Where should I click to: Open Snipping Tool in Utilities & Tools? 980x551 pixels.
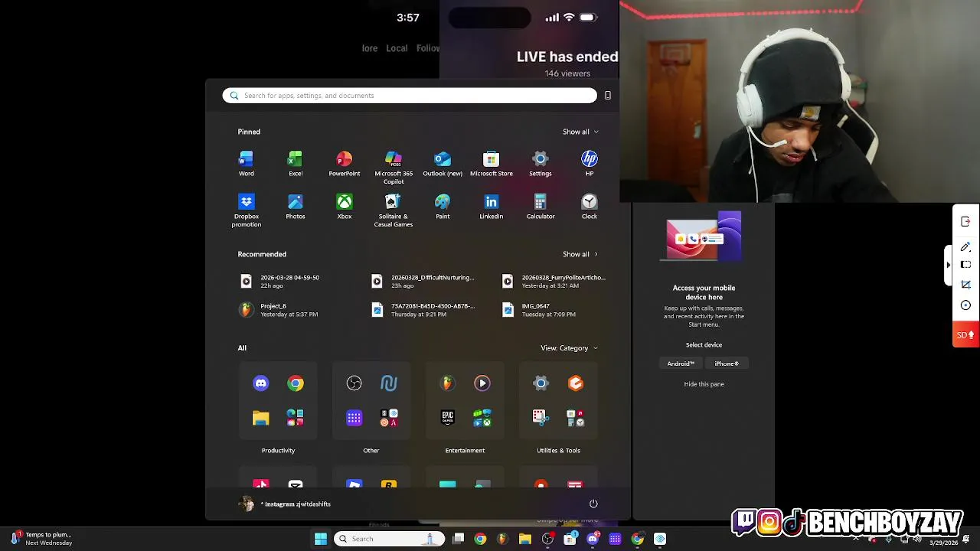point(541,418)
